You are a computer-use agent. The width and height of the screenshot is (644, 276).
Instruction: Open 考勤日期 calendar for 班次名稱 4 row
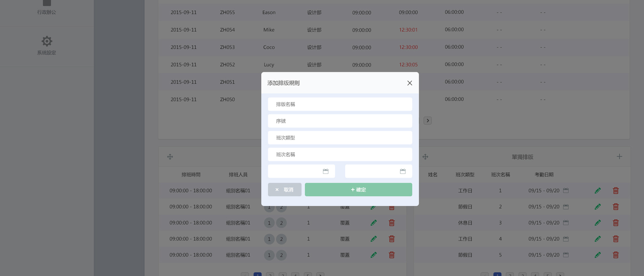[x=566, y=239]
